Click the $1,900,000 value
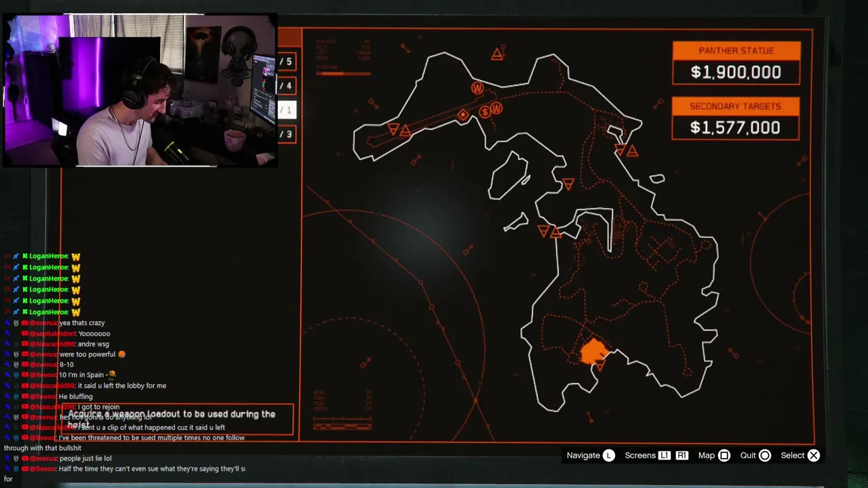Screen dimensions: 868x488 (736, 73)
